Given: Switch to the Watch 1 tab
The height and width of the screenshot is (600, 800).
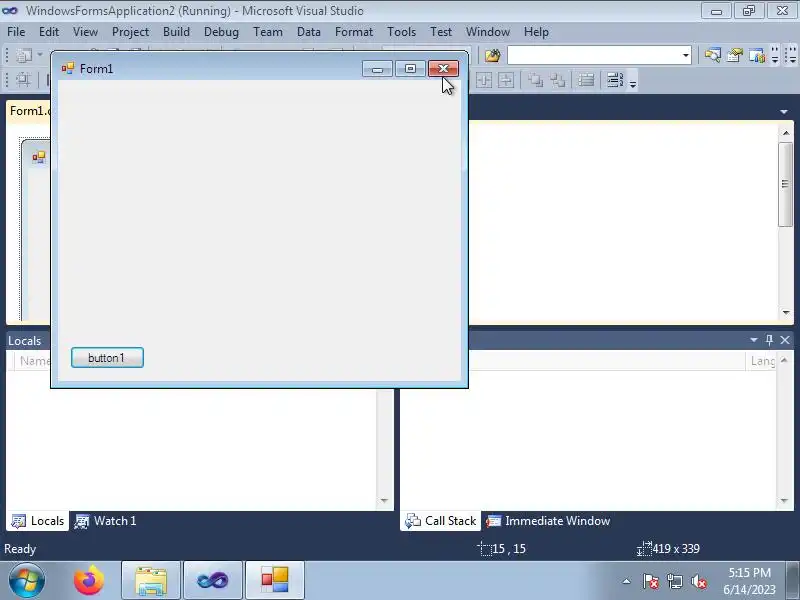Looking at the screenshot, I should [x=106, y=521].
